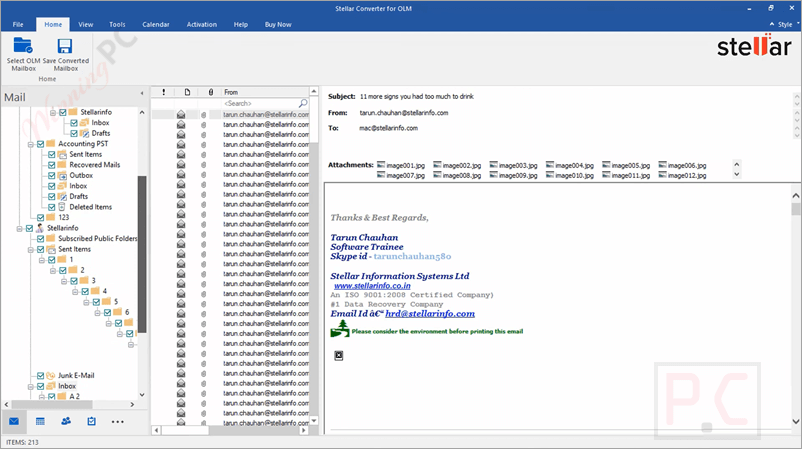Open more views ellipsis icon

click(x=118, y=422)
